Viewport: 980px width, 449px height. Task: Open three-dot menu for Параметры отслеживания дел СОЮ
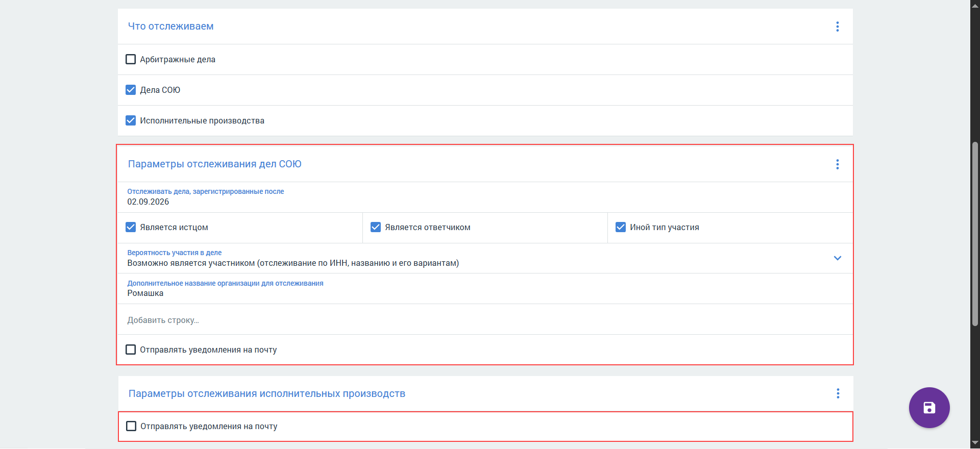pos(838,164)
